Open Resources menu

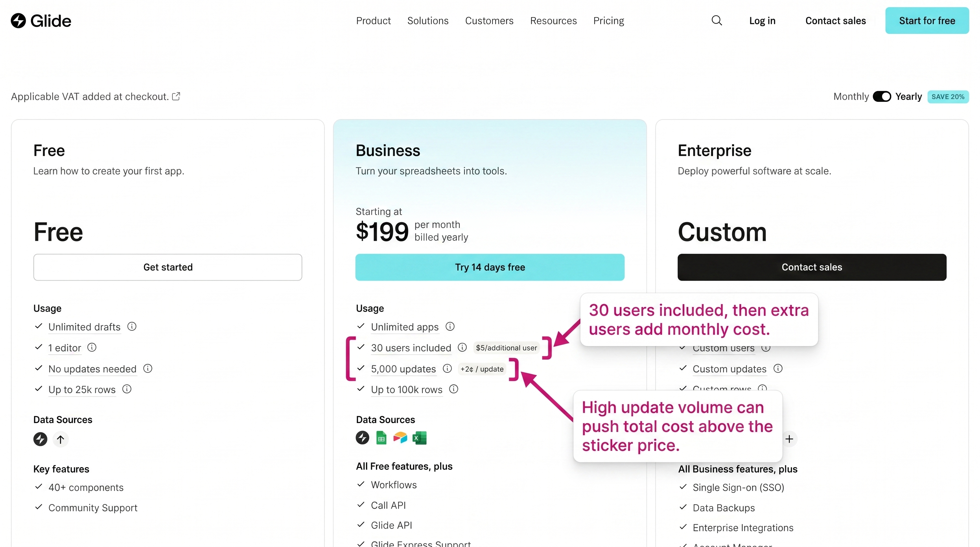(553, 21)
